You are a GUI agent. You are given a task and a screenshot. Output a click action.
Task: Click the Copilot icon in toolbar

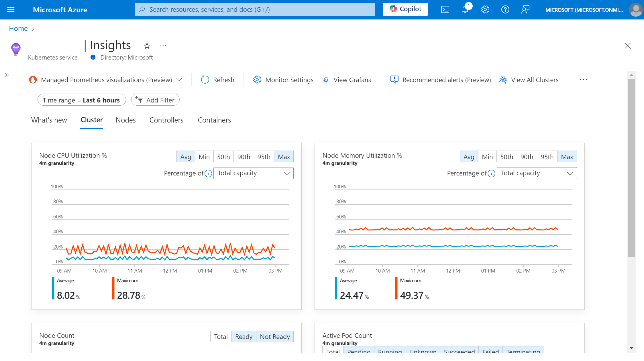405,9
